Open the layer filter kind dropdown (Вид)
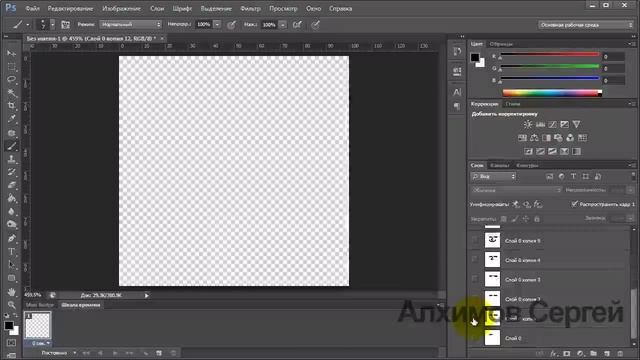 (493, 176)
